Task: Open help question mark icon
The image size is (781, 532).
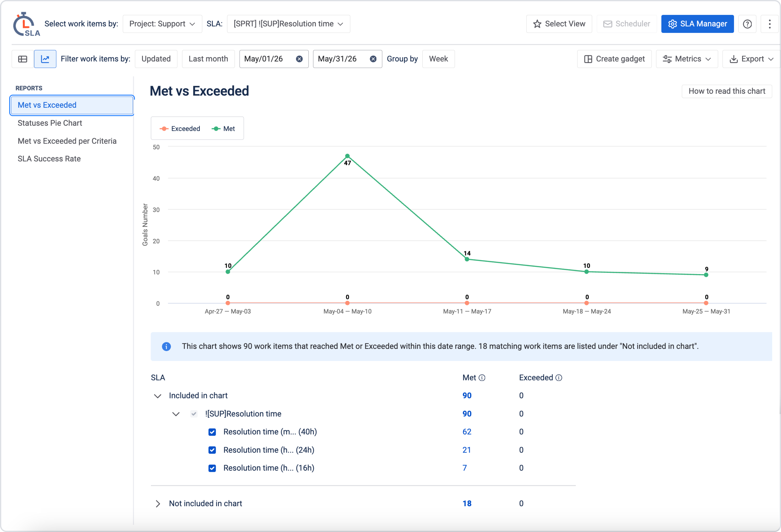Action: pyautogui.click(x=747, y=24)
